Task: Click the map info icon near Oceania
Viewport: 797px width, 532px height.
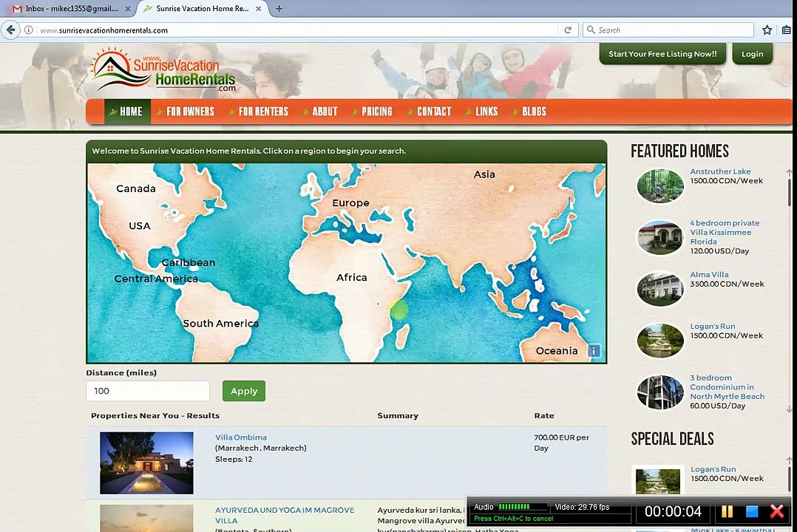Action: point(594,350)
